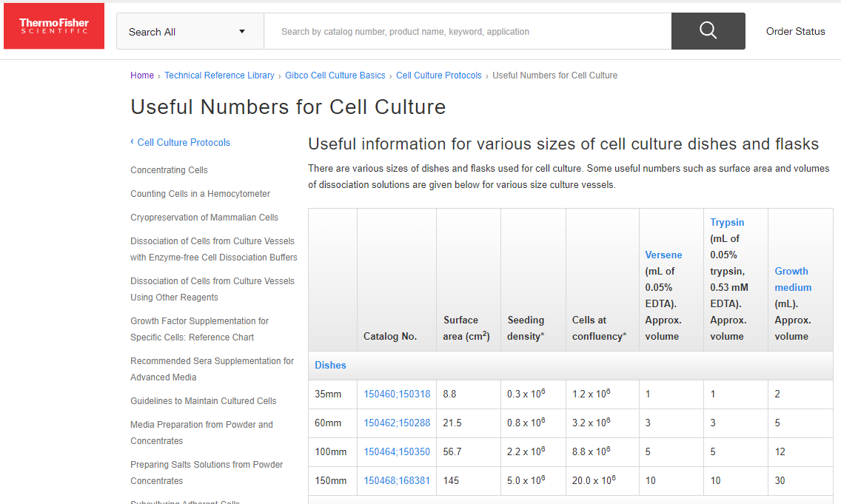Click the Versene column header link

[x=663, y=255]
